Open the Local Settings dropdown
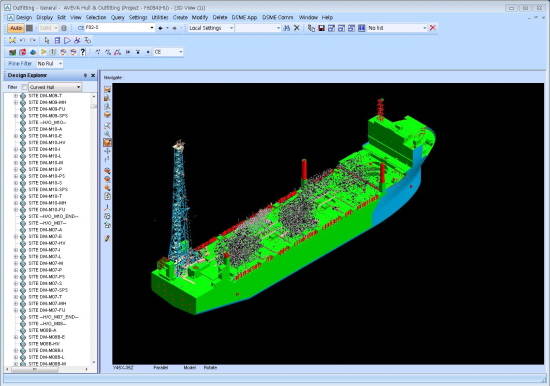The height and width of the screenshot is (386, 550). pos(211,28)
